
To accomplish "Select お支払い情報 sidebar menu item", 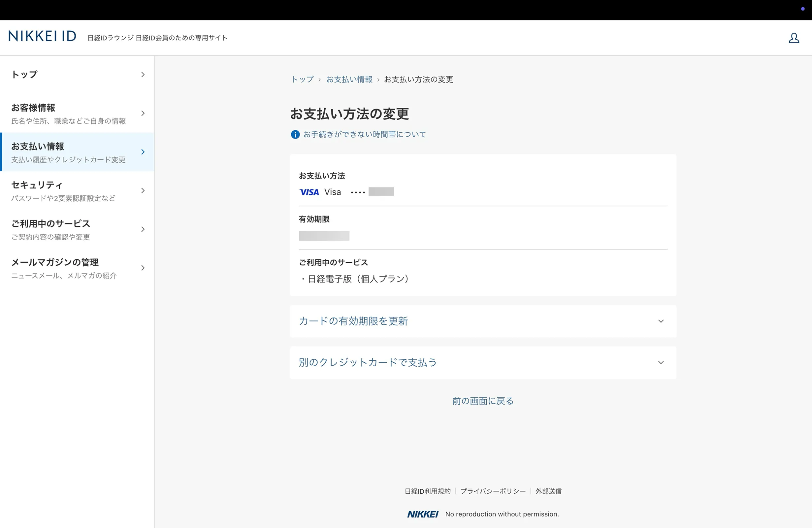I will point(77,152).
